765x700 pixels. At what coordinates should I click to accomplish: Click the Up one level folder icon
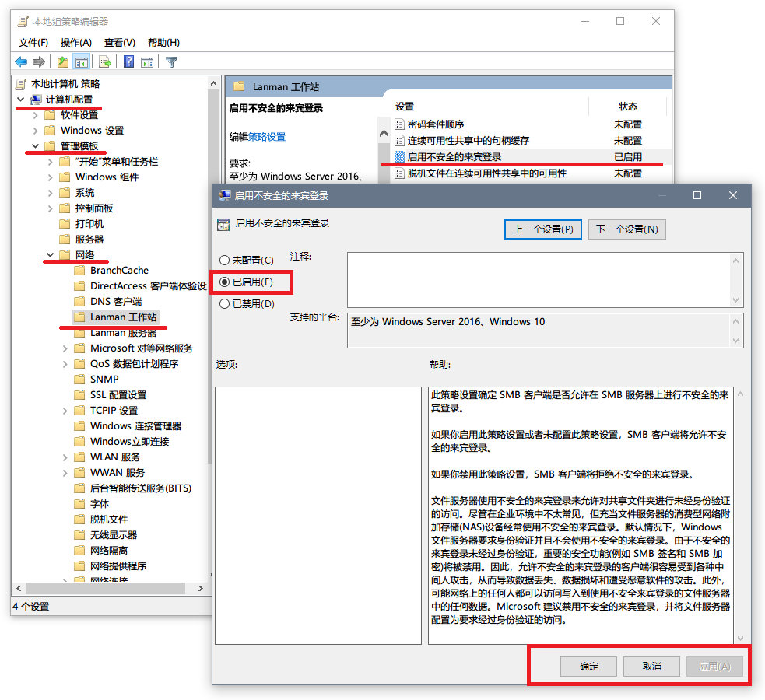tap(63, 62)
